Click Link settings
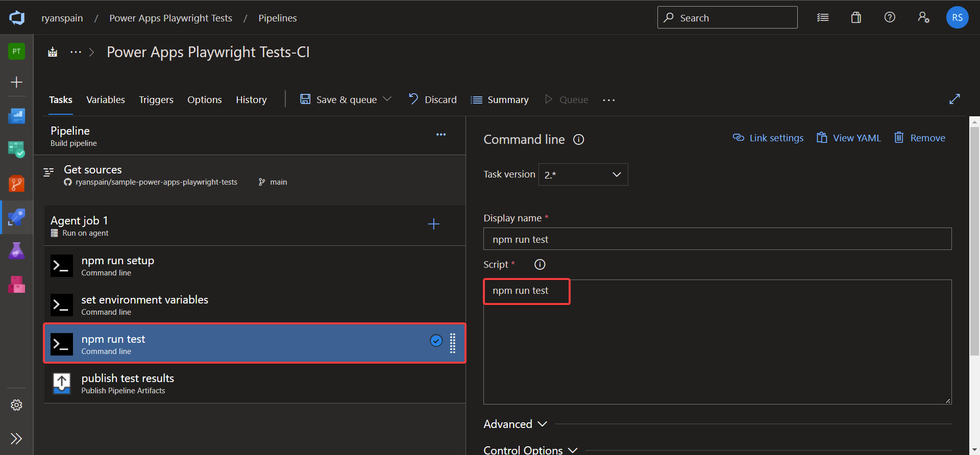Screen dimensions: 980x455 point(768,138)
